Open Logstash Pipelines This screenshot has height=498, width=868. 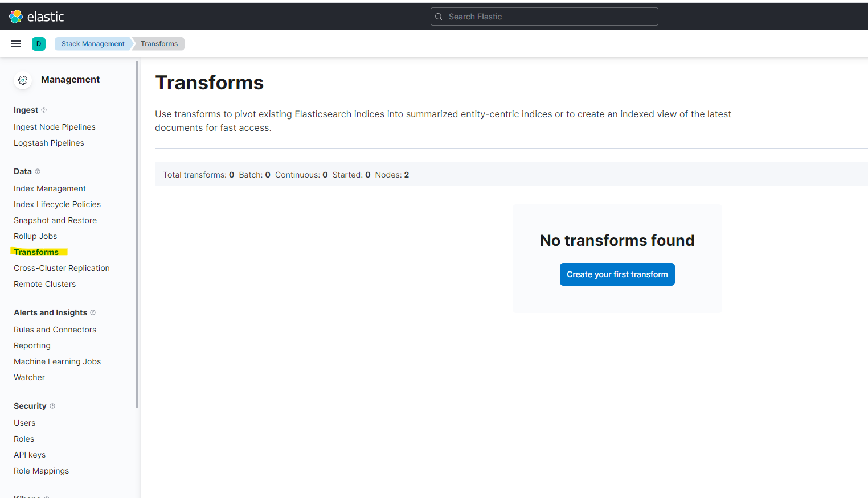49,143
